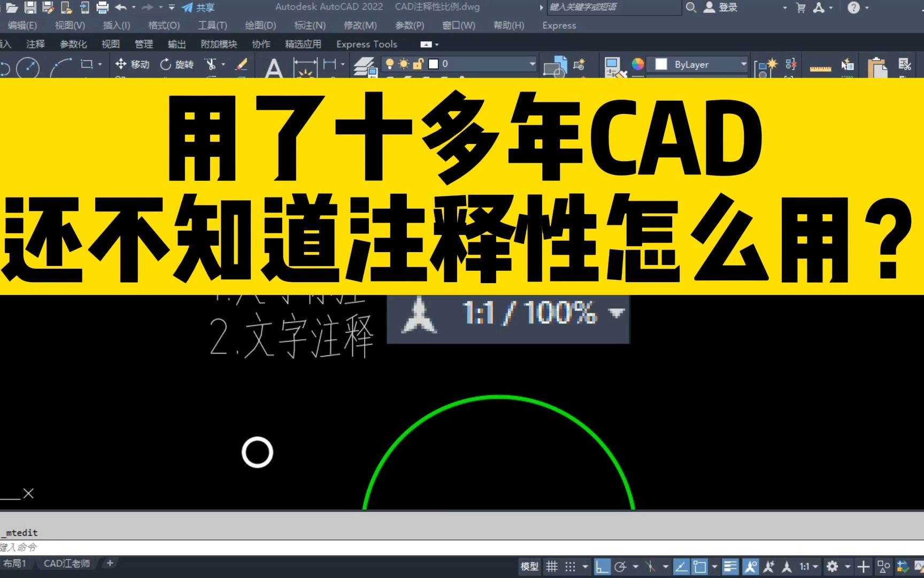Screen dimensions: 924x578
Task: Click the Share (共享) button
Action: [x=198, y=7]
